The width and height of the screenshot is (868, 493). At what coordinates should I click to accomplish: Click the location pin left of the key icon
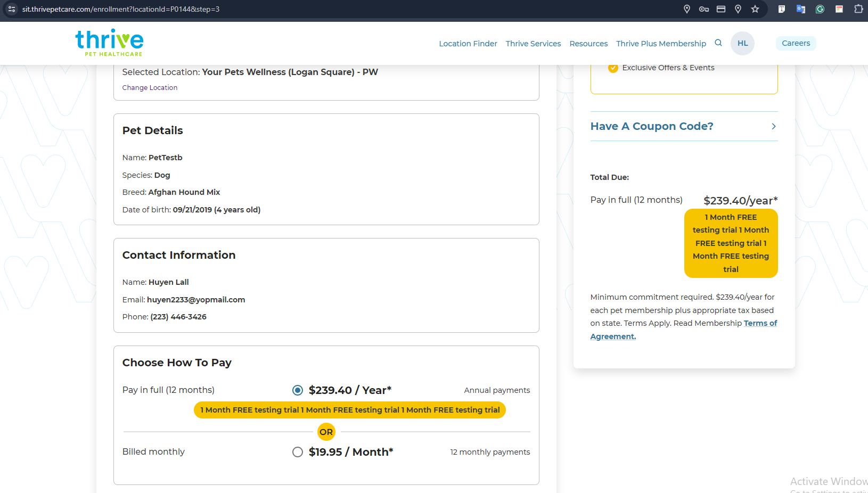coord(687,9)
